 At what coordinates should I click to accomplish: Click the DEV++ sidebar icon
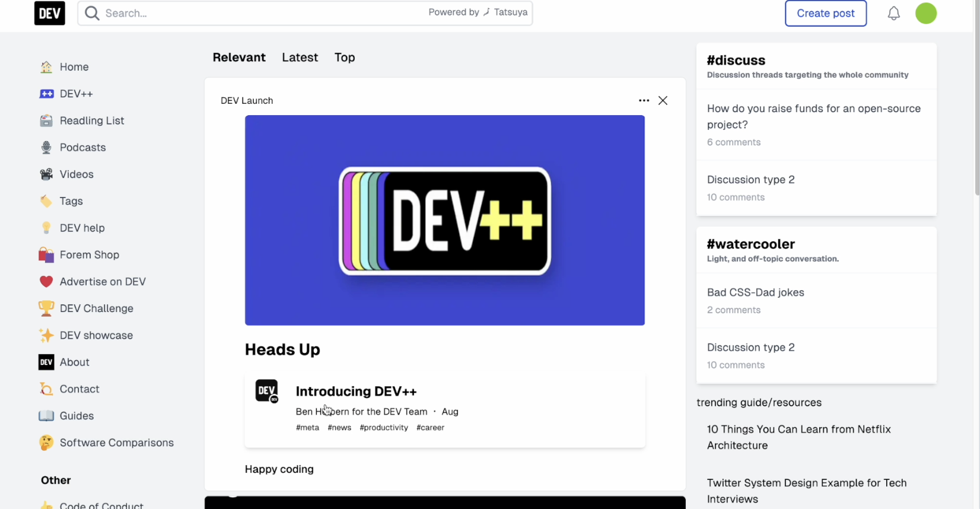point(46,94)
